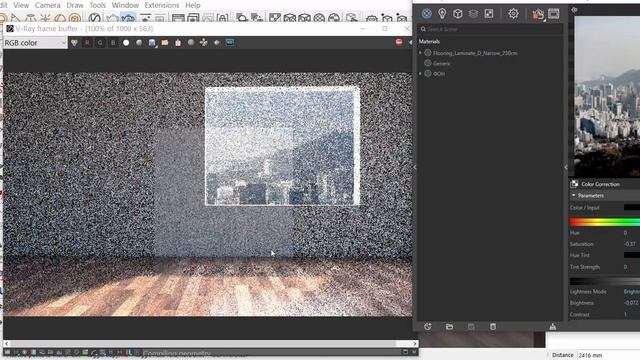The width and height of the screenshot is (640, 360).
Task: Open the Lightness Mode dropdown
Action: pyautogui.click(x=631, y=292)
